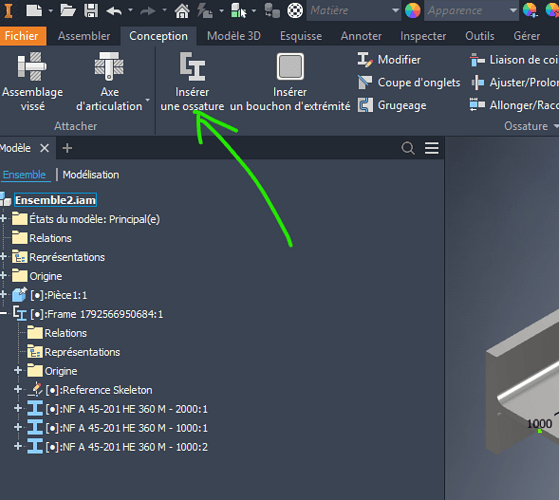
Task: Search the model browser
Action: pyautogui.click(x=408, y=148)
